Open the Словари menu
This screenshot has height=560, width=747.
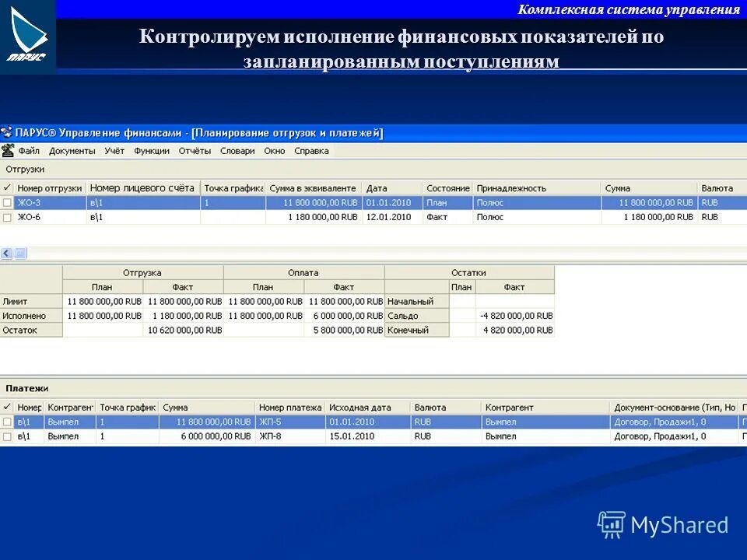coord(237,151)
